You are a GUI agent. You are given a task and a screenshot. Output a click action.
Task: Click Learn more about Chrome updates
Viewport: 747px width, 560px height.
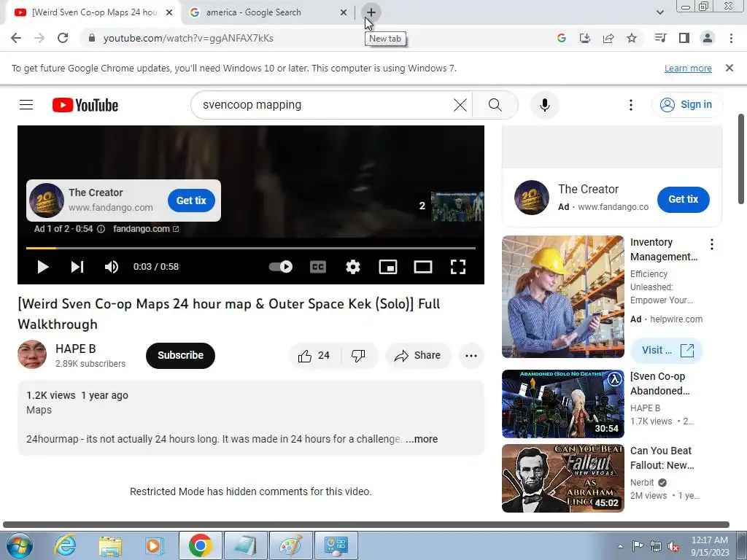point(688,68)
